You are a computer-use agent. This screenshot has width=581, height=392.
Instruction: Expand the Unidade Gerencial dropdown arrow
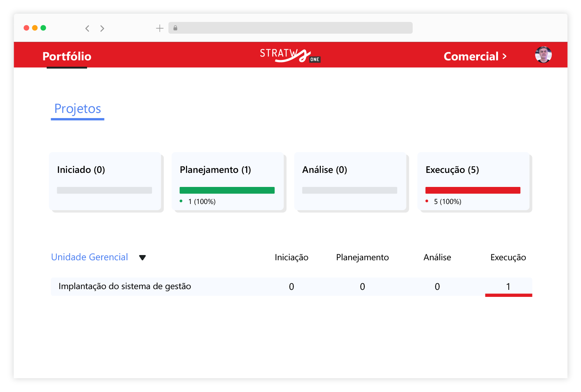[x=142, y=258]
